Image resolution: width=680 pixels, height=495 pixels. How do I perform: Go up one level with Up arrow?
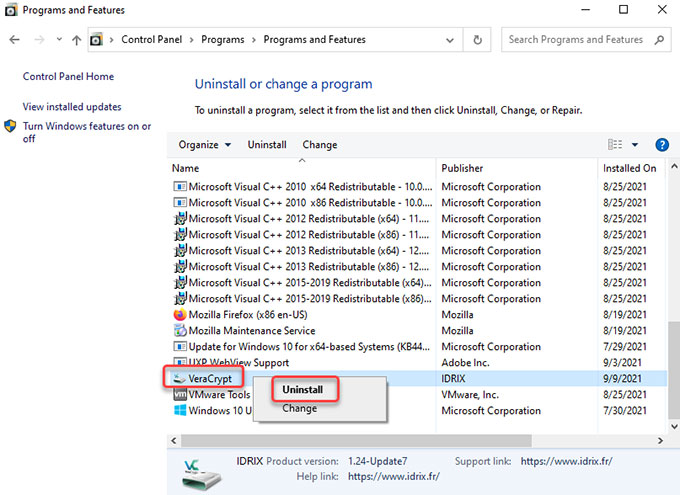[x=77, y=40]
